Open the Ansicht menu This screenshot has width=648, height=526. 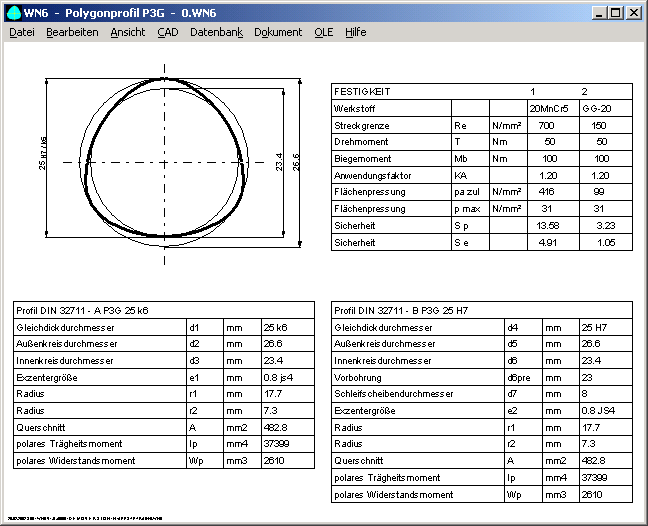(x=127, y=32)
